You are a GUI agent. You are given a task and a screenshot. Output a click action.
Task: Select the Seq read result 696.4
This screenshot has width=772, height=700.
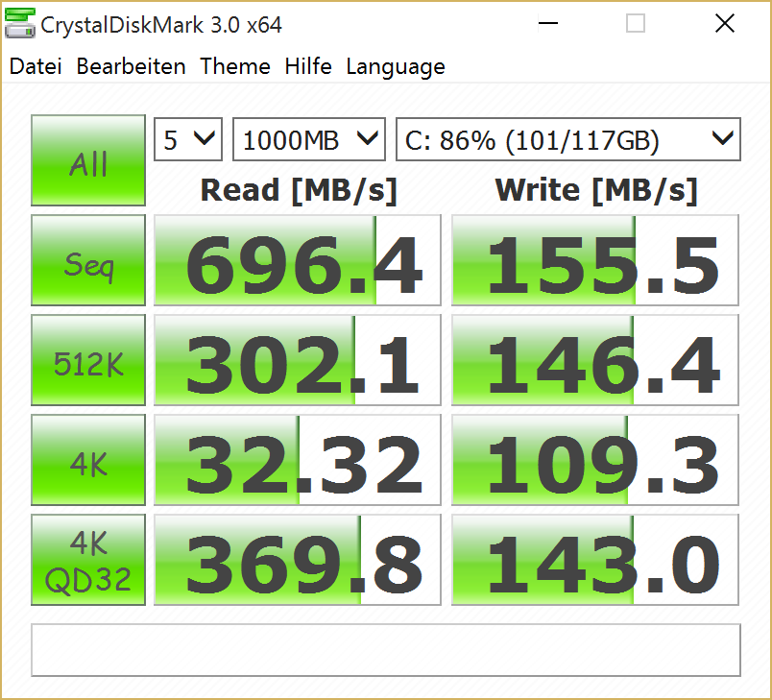coord(298,260)
